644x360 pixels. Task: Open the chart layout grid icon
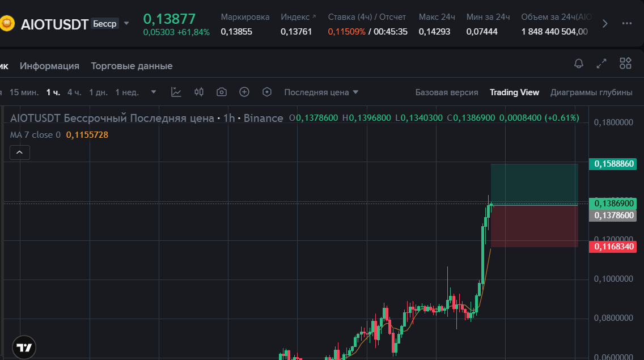point(625,63)
